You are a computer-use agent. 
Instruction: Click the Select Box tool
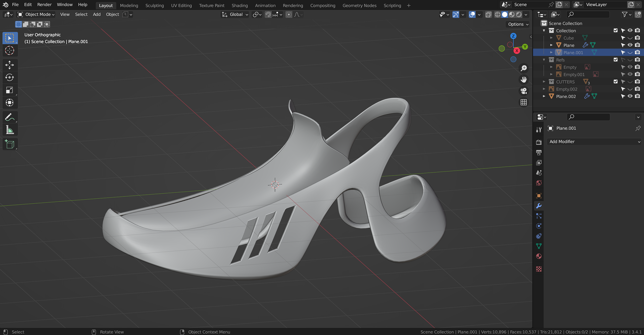(10, 38)
